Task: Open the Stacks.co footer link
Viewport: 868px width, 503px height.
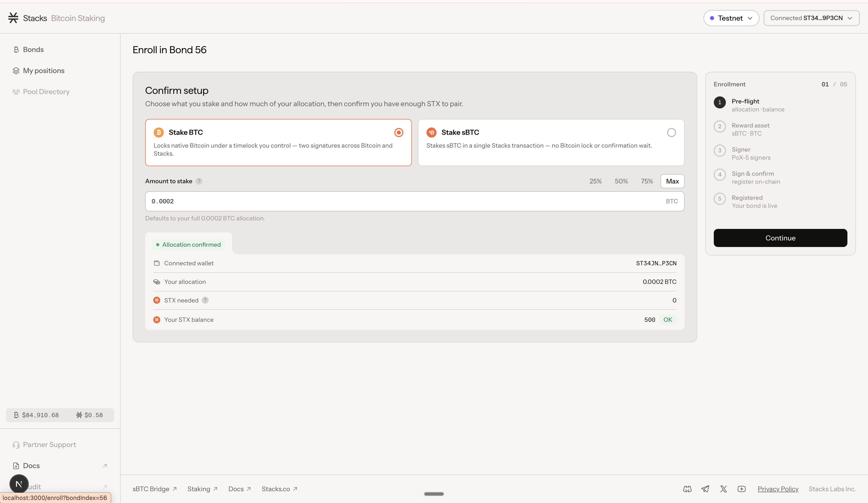Action: click(279, 489)
